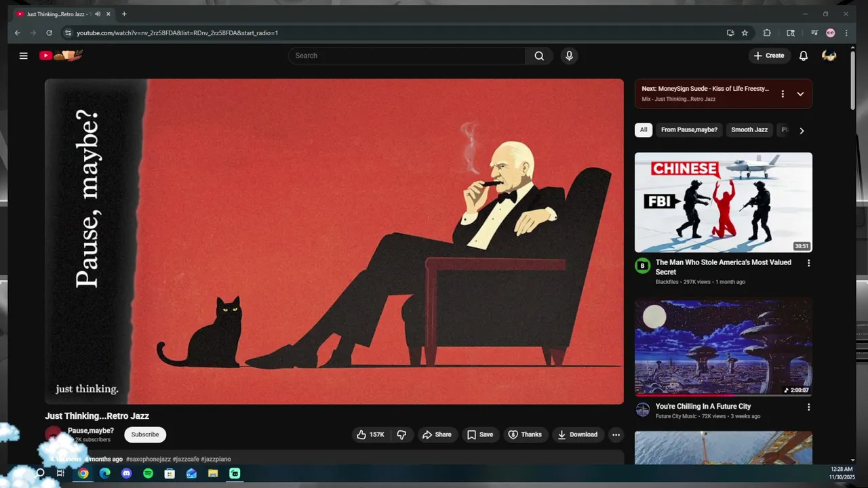Click the Blackfiles channel name text
Viewport: 868px width, 488px height.
coord(668,282)
